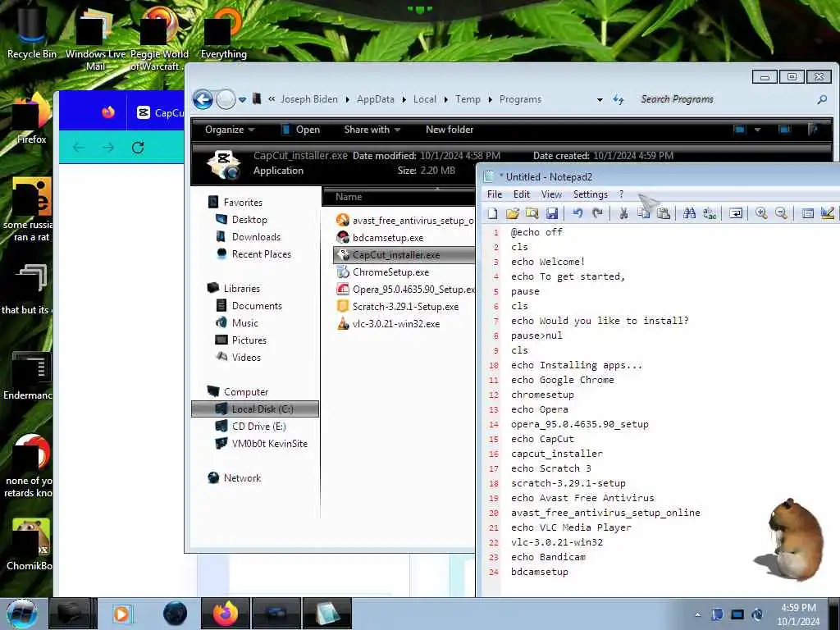
Task: Click the Copy icon in Notepad2 toolbar
Action: (x=643, y=214)
